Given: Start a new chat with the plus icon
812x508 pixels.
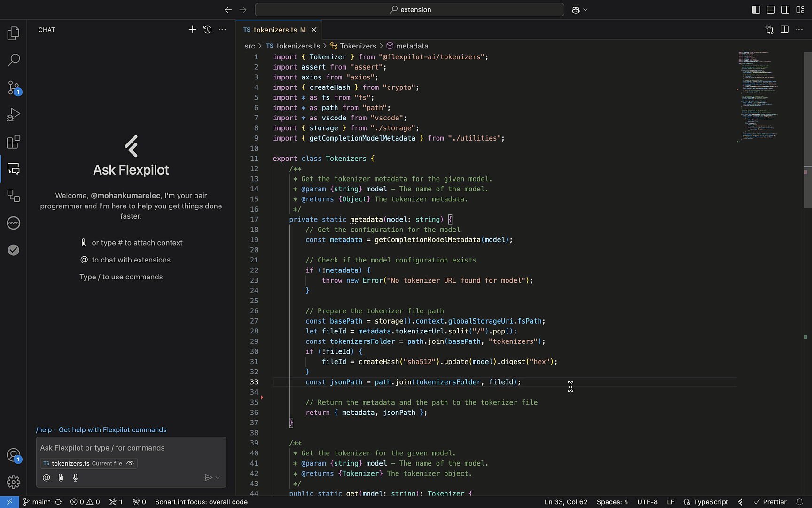Looking at the screenshot, I should click(192, 29).
